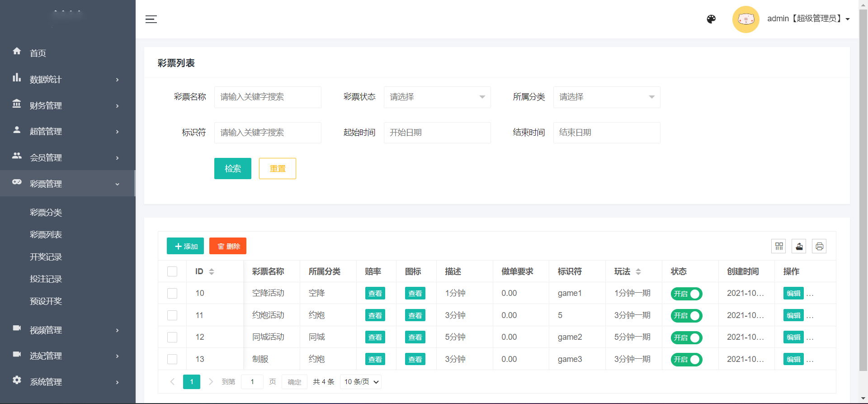
Task: Click the 彩票名称 keyword input field
Action: (268, 97)
